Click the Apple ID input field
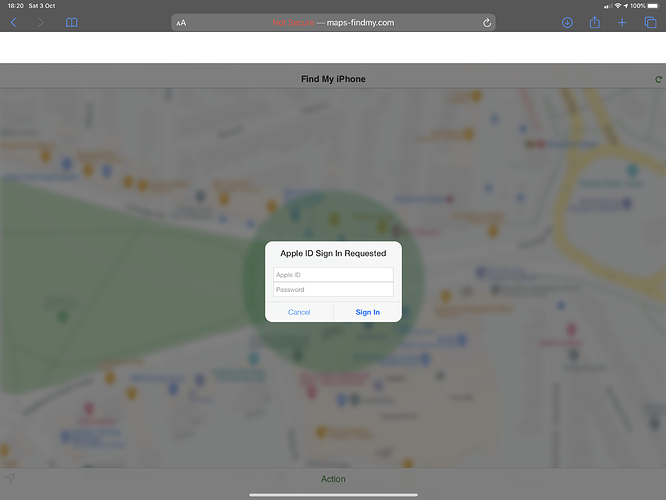Viewport: 666px width, 500px height. coord(333,275)
